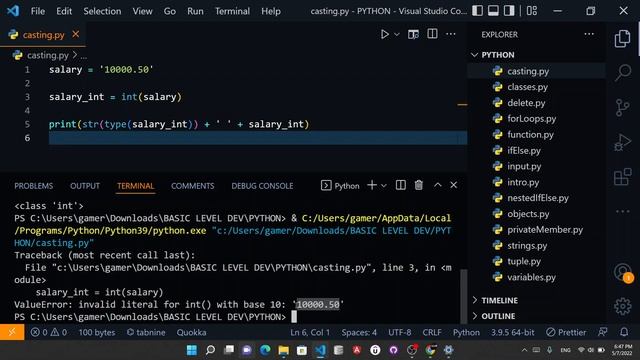Open Windows Start menu
The height and width of the screenshot is (360, 640).
coord(191,350)
